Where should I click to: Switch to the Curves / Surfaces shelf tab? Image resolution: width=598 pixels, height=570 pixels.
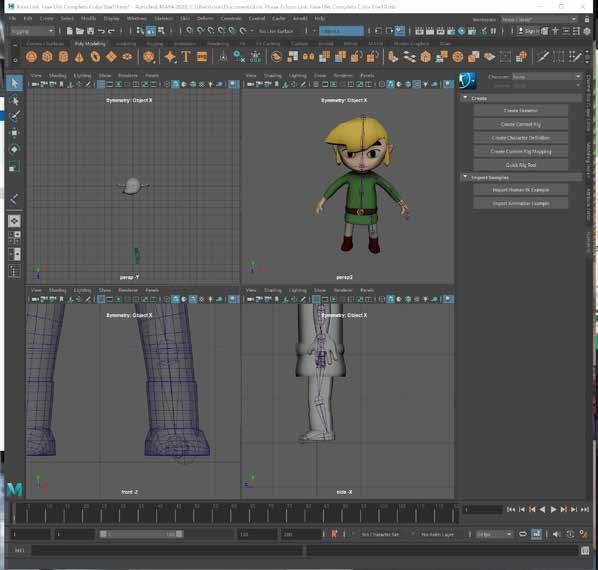pos(45,44)
